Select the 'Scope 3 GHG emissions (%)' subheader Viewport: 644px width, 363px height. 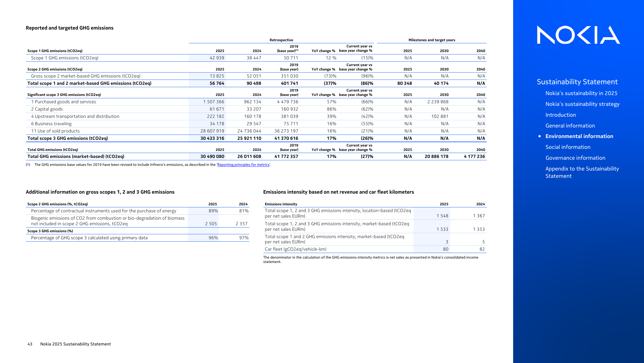pos(50,231)
